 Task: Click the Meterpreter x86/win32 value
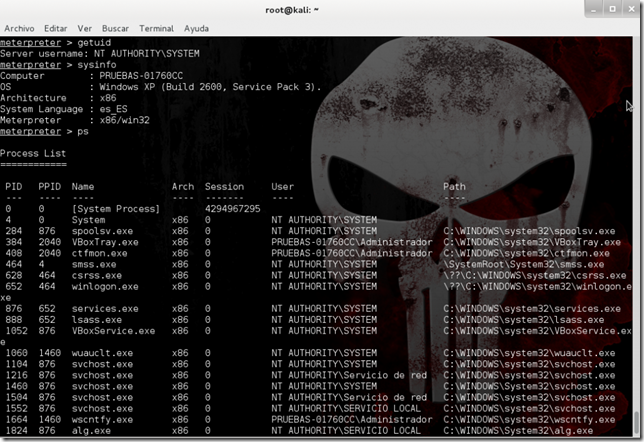[x=124, y=120]
